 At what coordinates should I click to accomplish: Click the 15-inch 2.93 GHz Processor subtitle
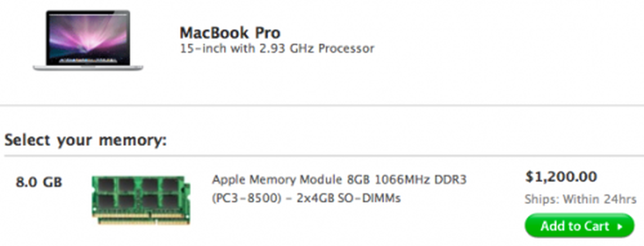tap(277, 48)
